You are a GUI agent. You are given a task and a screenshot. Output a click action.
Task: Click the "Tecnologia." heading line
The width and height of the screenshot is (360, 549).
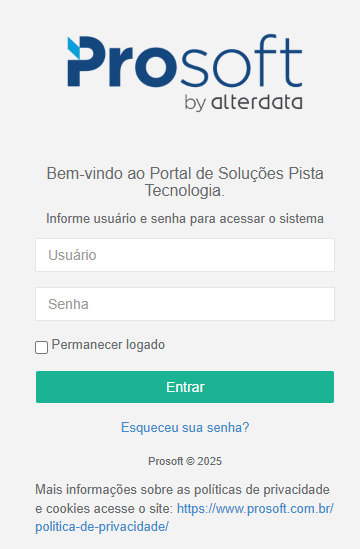click(185, 191)
